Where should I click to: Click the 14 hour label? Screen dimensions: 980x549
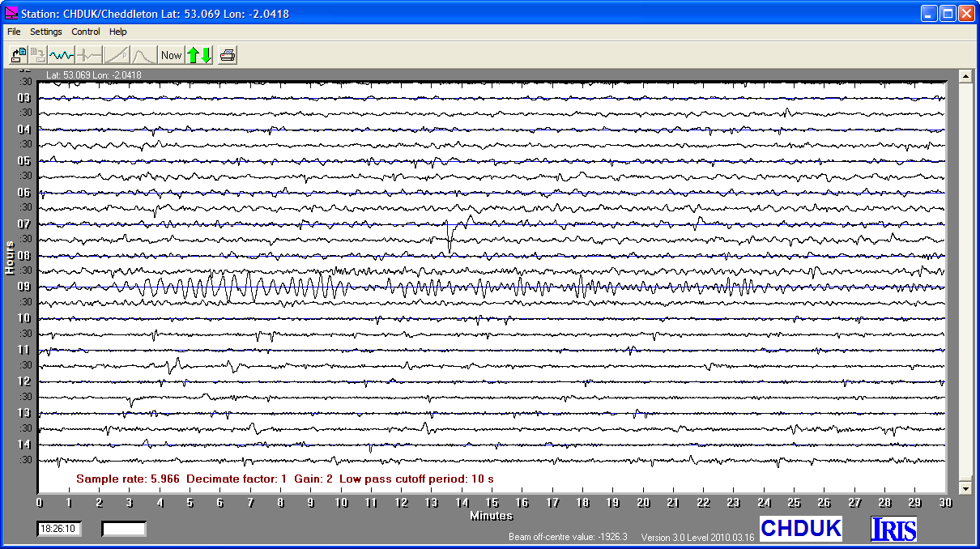click(x=23, y=445)
